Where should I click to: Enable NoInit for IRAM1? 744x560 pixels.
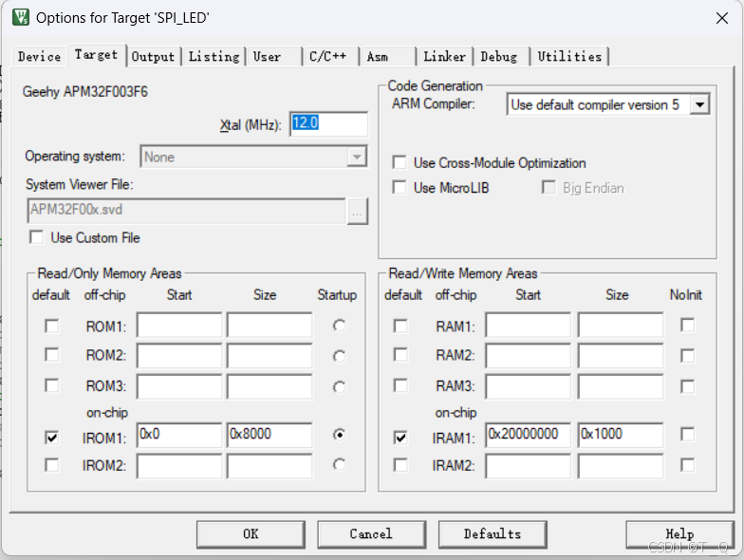687,434
